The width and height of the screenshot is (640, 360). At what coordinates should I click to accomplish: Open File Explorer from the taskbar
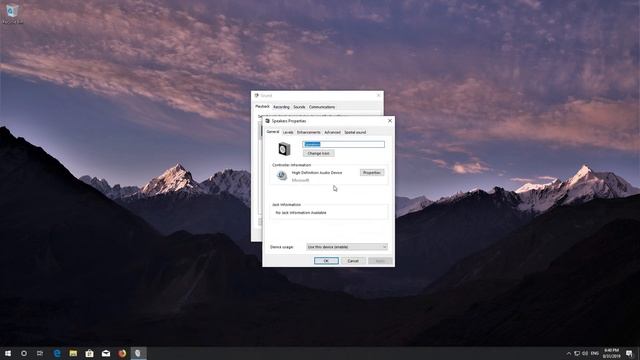click(x=73, y=353)
